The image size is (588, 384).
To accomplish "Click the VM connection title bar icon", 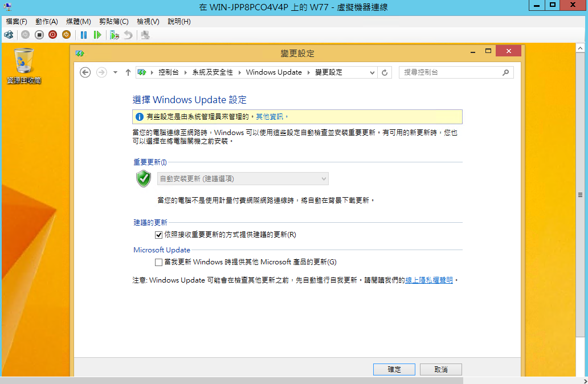I will (x=7, y=7).
